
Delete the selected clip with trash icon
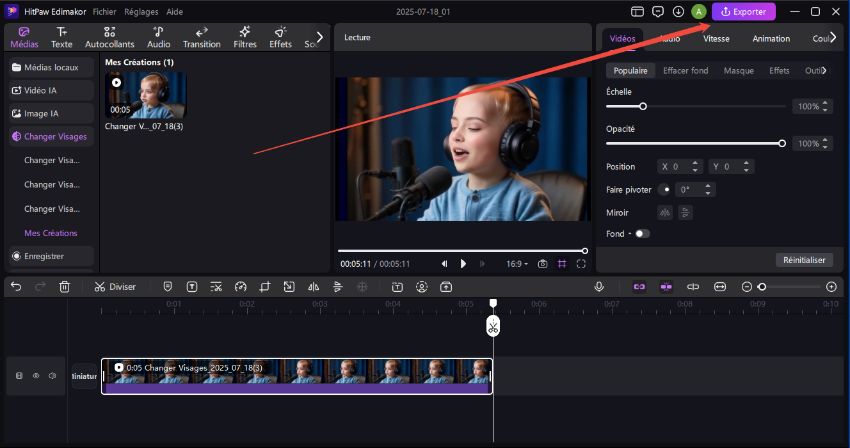tap(65, 286)
